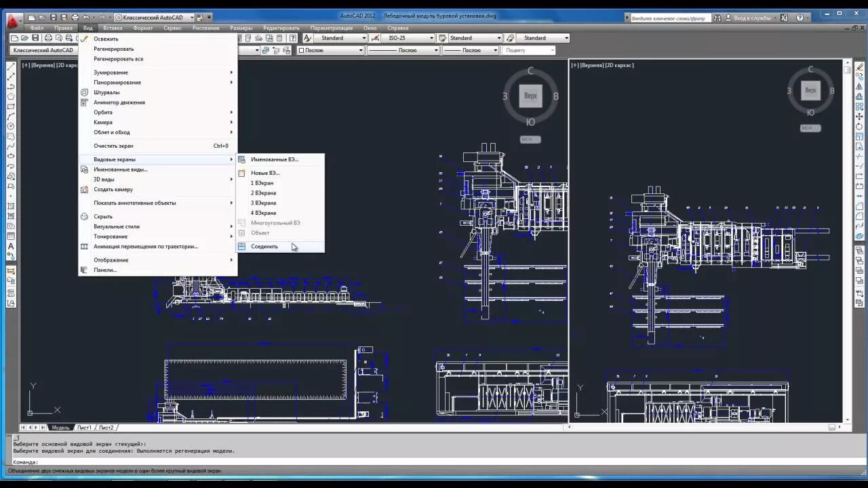Image resolution: width=868 pixels, height=488 pixels.
Task: Select the Line tool in Draw toolbar
Action: [11, 67]
